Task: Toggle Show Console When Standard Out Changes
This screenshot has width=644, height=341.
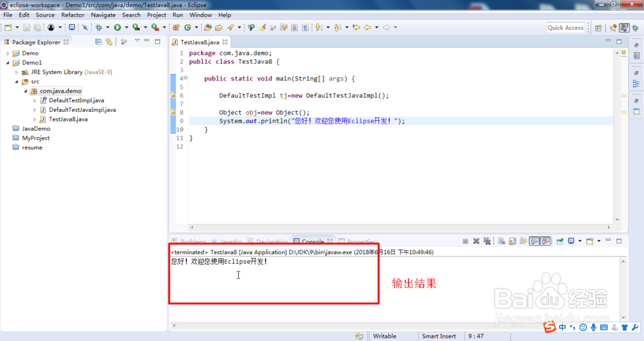Action: (x=535, y=241)
